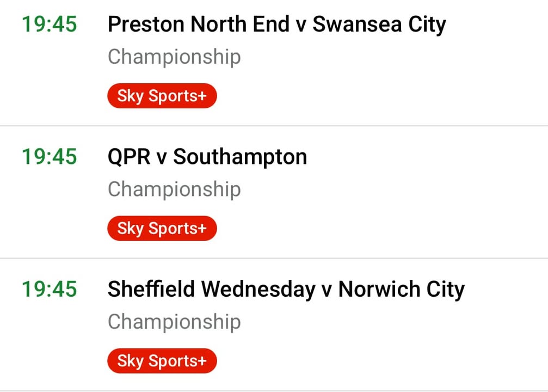This screenshot has height=392, width=548.
Task: Select Sky Sports+ badge under Sheffield Wednesday match
Action: pos(162,361)
